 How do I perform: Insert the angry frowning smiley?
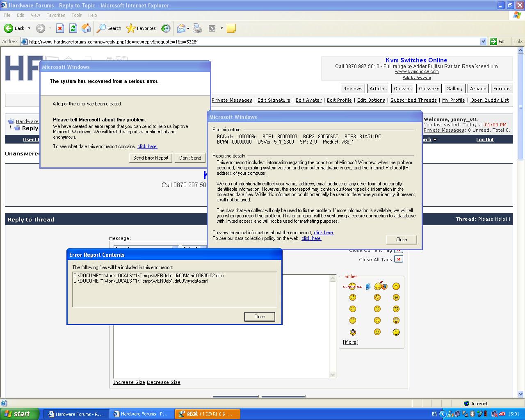tap(377, 320)
